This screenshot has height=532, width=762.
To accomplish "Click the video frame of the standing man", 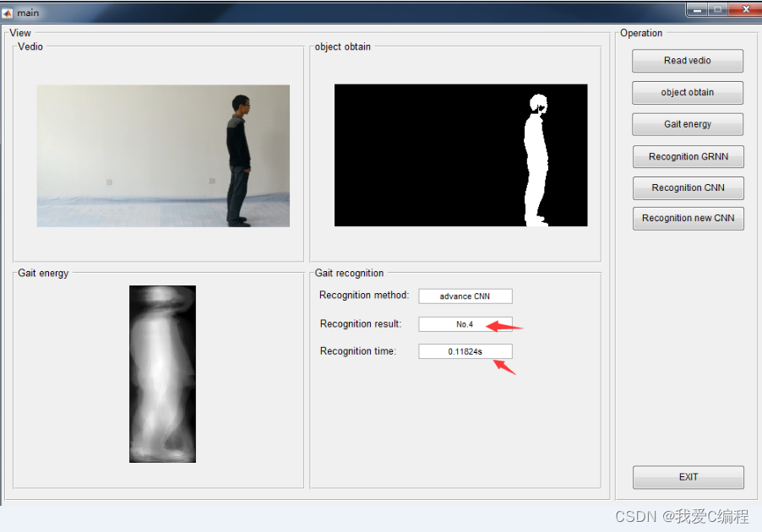I will click(163, 155).
